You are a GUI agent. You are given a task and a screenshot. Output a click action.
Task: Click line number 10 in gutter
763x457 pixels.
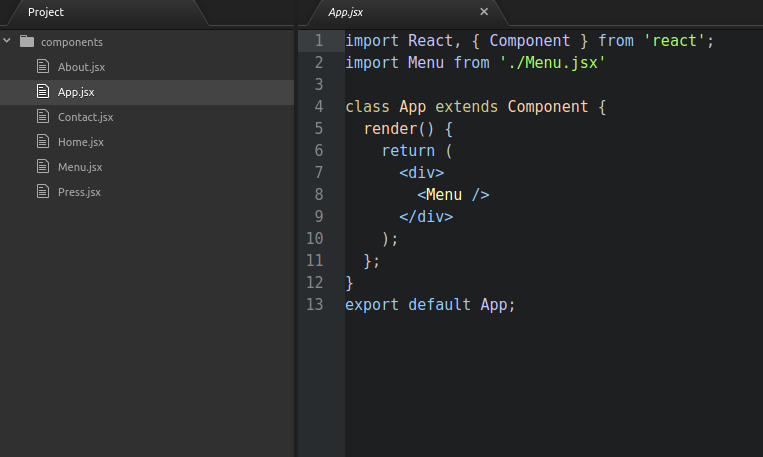click(x=314, y=238)
